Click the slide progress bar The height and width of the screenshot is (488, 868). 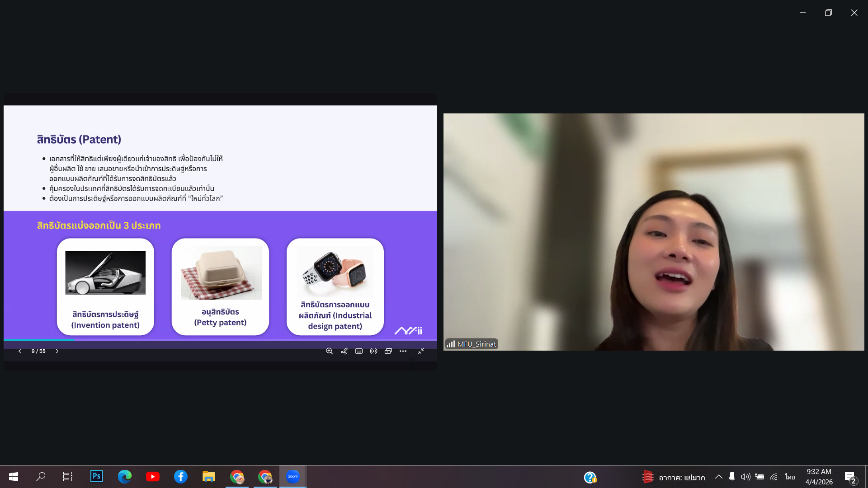(220, 340)
